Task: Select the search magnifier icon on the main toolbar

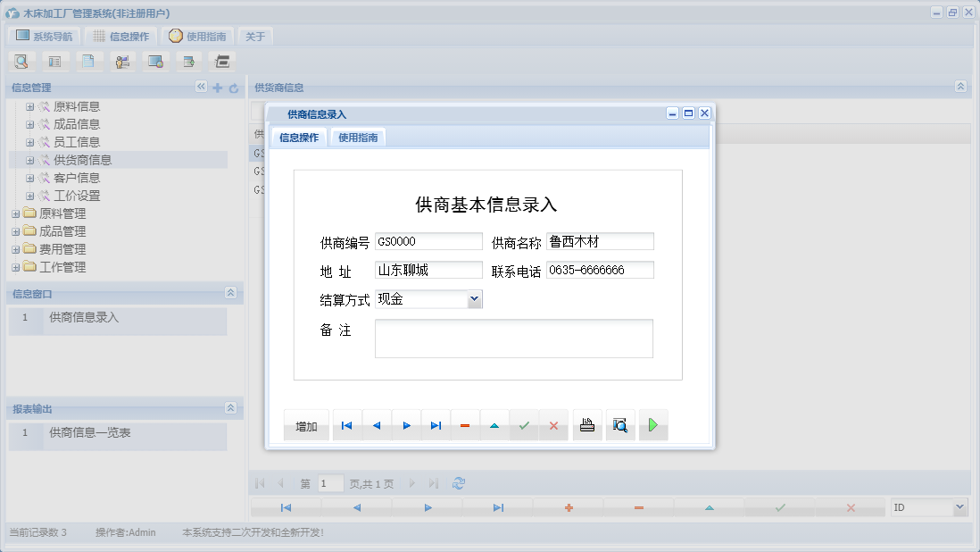Action: (21, 61)
